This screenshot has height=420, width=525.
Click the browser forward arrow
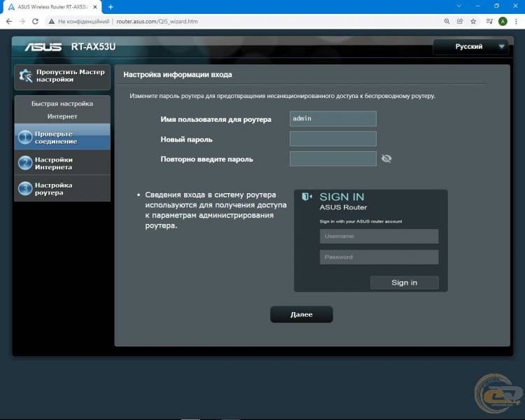(22, 22)
